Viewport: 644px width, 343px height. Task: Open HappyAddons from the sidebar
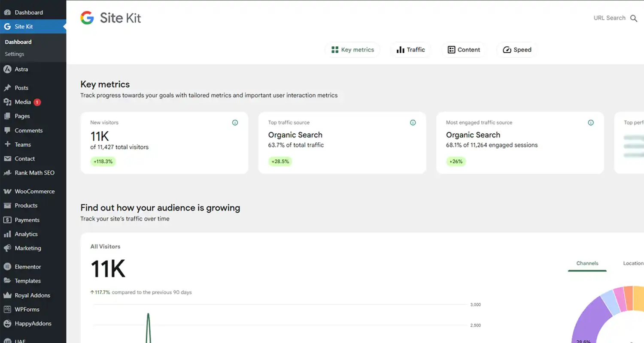tap(32, 323)
